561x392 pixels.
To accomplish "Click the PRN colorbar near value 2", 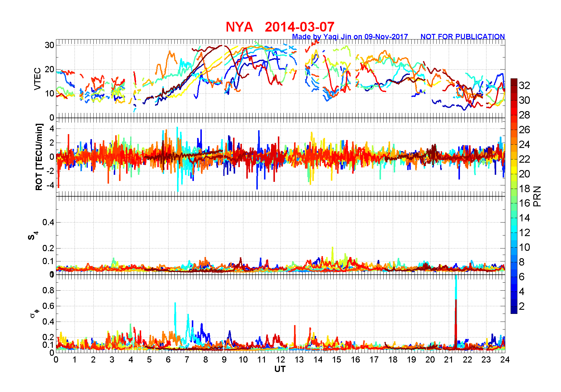I will pos(514,307).
